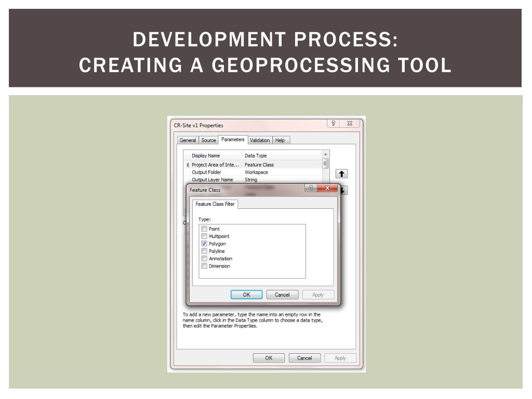Click help icon in CR-Site v1 Properties title bar

(x=333, y=123)
